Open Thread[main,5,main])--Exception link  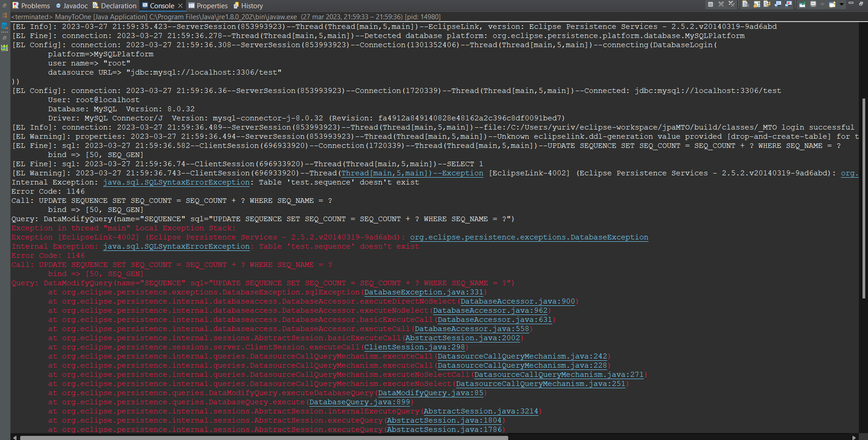pos(412,173)
